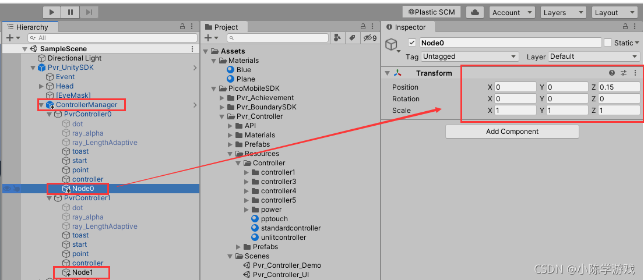The image size is (644, 280).
Task: Open the Layers dropdown
Action: pos(563,12)
